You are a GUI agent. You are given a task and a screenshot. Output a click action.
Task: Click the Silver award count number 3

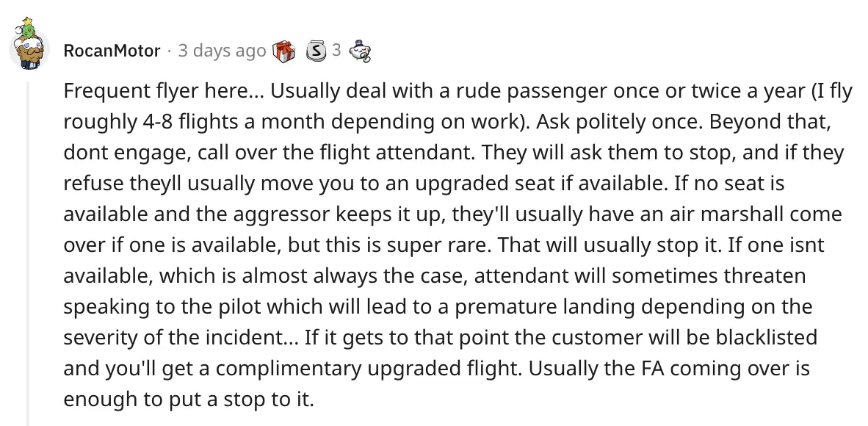pos(336,51)
